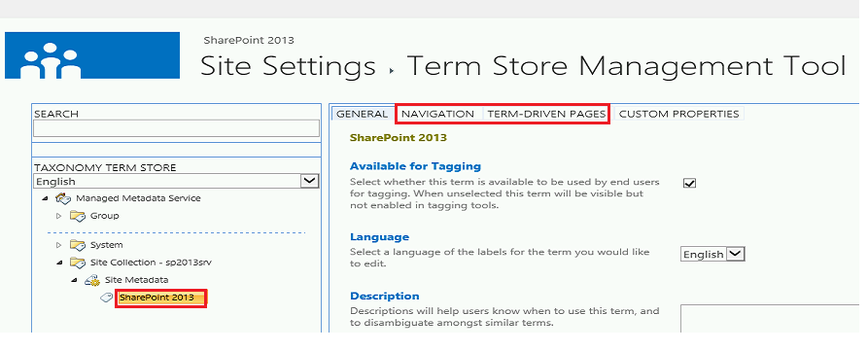Click the SharePoint 2013 term tag icon

pos(107,298)
